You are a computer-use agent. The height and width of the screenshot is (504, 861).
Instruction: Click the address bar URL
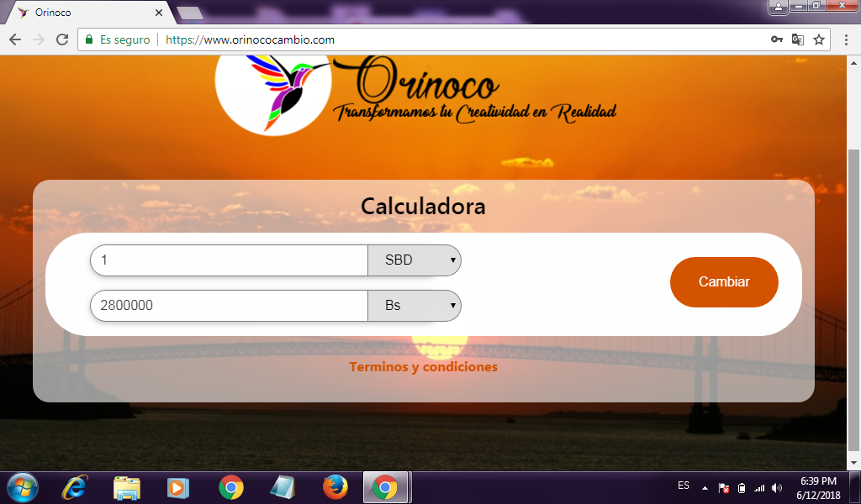tap(250, 39)
